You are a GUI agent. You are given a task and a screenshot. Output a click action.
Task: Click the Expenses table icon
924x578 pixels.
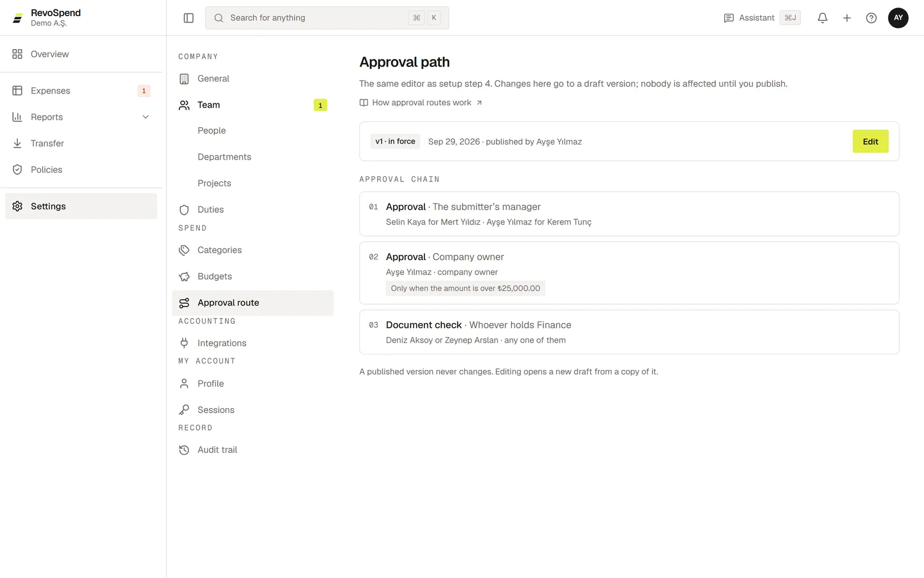(x=17, y=91)
